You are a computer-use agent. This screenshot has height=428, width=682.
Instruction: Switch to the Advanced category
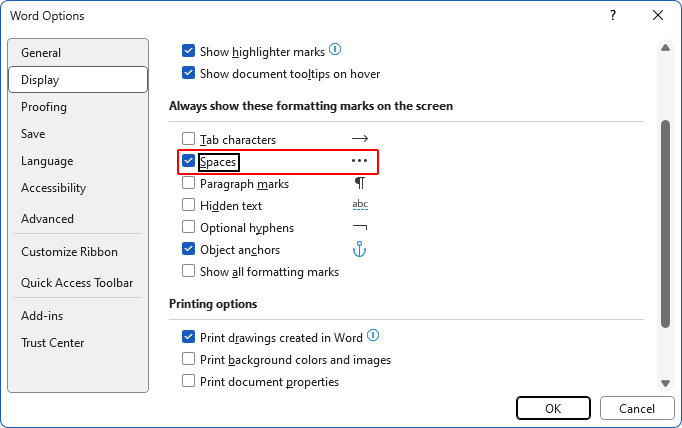point(47,218)
